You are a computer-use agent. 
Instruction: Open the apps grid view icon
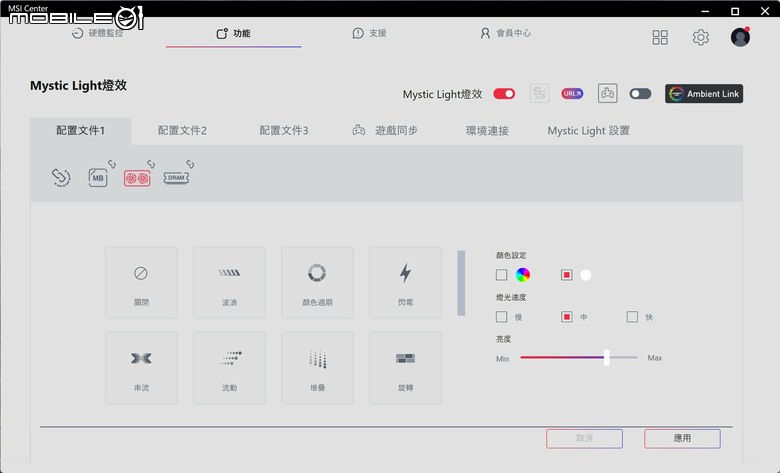click(x=660, y=37)
